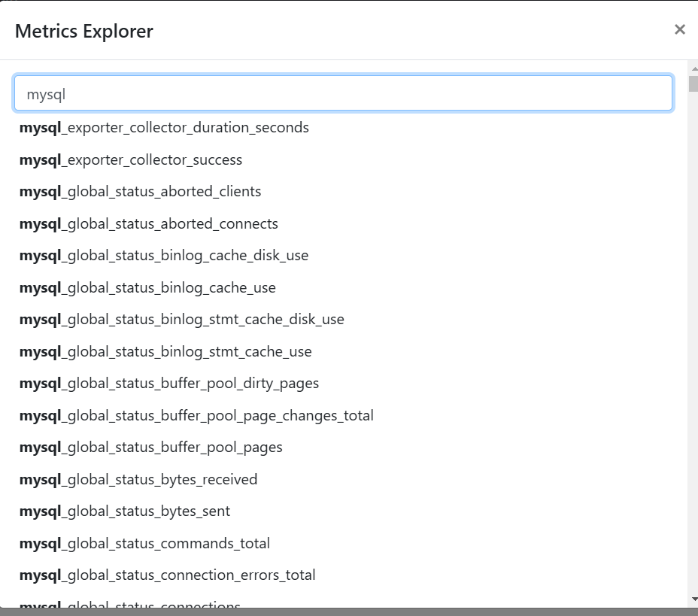This screenshot has width=698, height=616.
Task: Click the scrollbar down arrow
Action: [694, 599]
